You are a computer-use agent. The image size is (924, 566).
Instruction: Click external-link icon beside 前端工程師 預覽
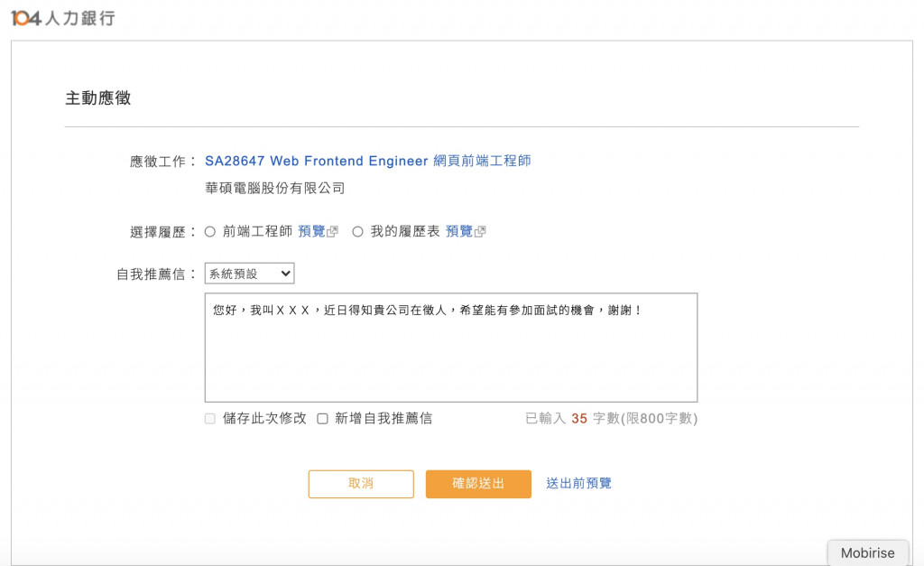(x=333, y=232)
